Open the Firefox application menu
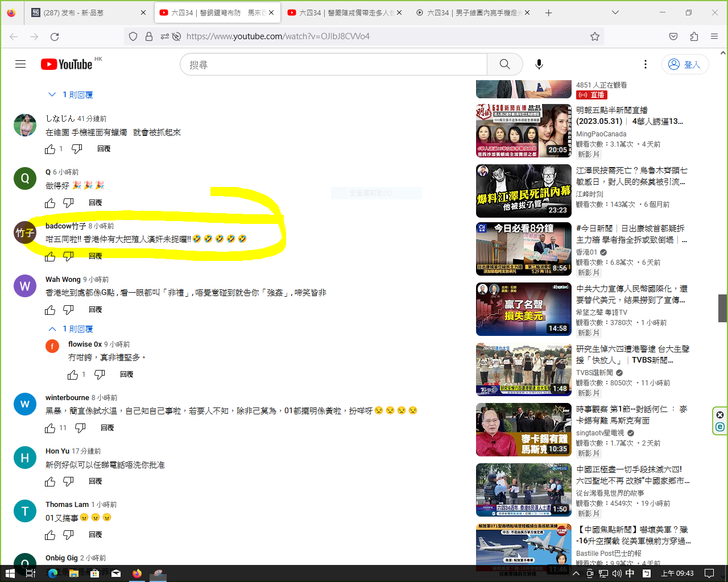 714,36
